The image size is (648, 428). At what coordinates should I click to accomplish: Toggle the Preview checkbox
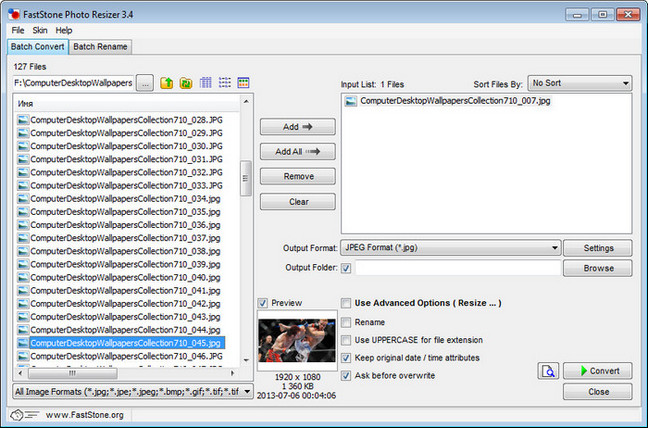click(262, 303)
